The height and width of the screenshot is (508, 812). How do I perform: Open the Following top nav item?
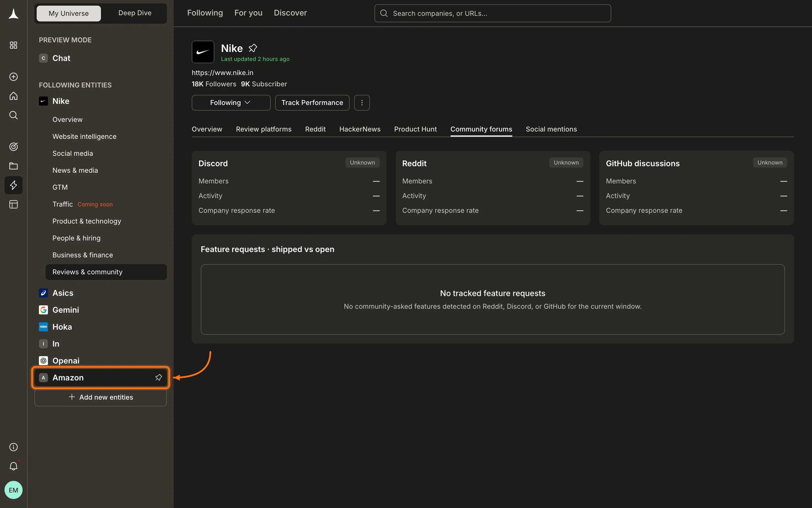coord(205,13)
